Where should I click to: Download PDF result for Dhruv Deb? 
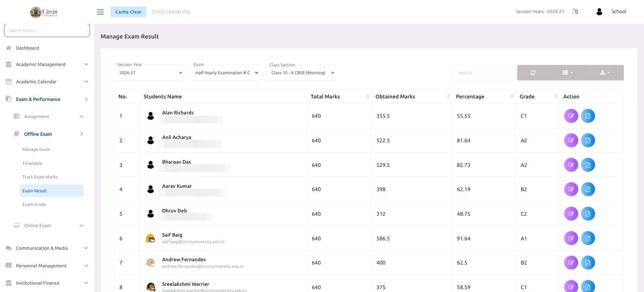pyautogui.click(x=588, y=214)
